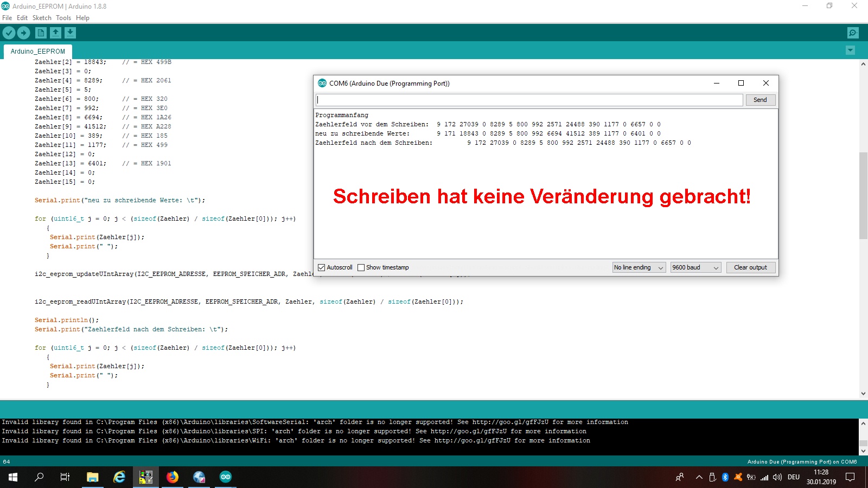The image size is (868, 488).
Task: Click the i2c_eeprom_readUIntArray code line
Action: coord(249,301)
